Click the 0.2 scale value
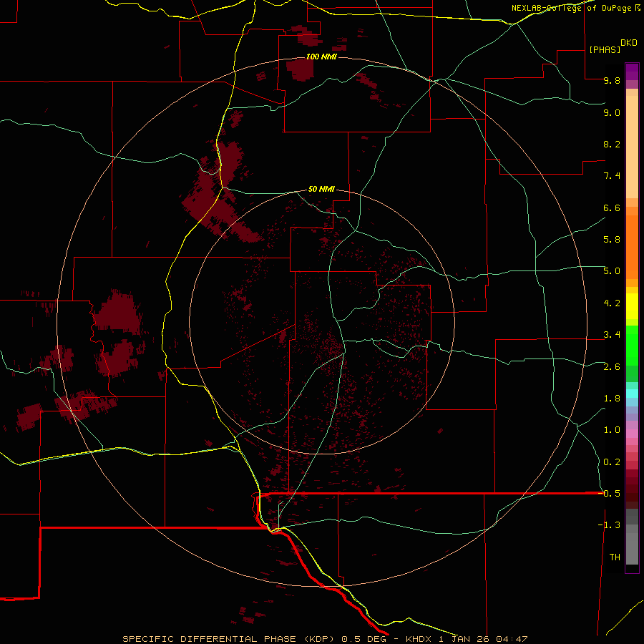The width and height of the screenshot is (644, 644). point(612,462)
